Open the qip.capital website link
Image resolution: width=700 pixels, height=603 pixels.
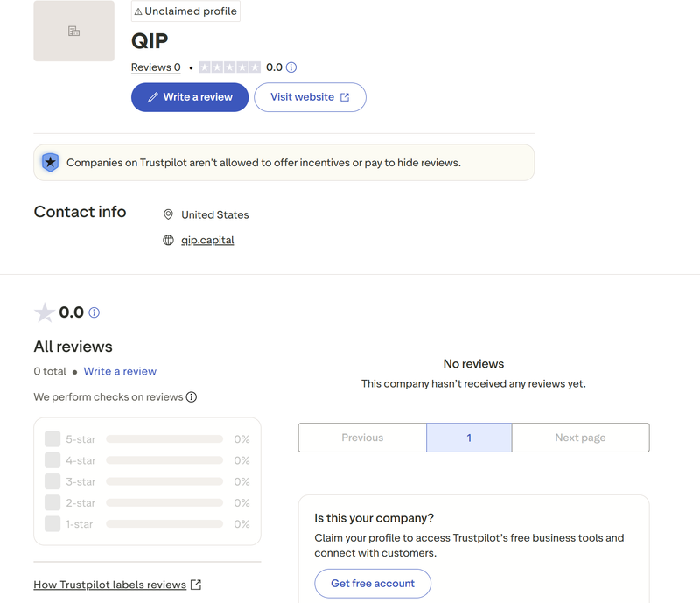click(207, 241)
